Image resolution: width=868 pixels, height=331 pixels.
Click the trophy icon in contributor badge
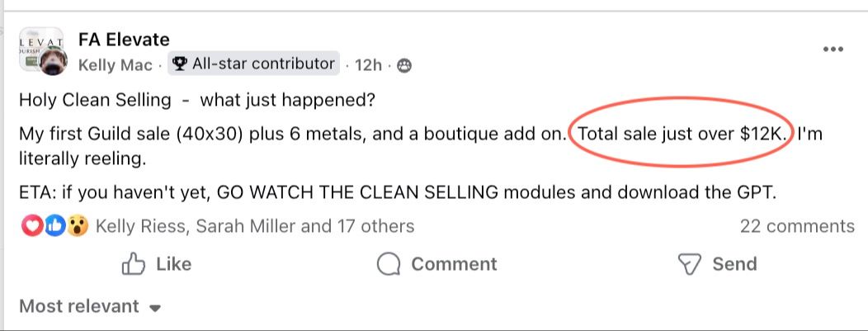(x=180, y=64)
